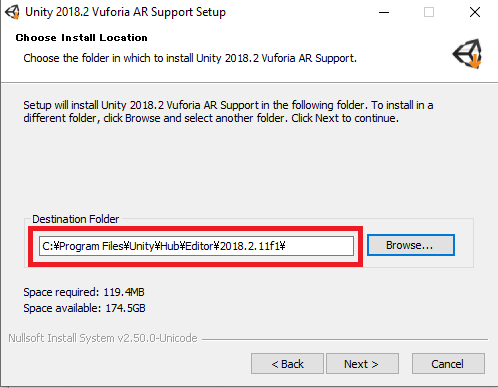Open the Browse... folder picker
This screenshot has height=388, width=498.
pos(411,245)
